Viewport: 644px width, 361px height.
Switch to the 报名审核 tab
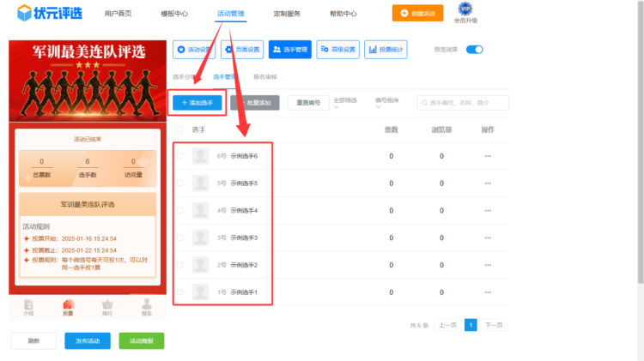click(264, 76)
